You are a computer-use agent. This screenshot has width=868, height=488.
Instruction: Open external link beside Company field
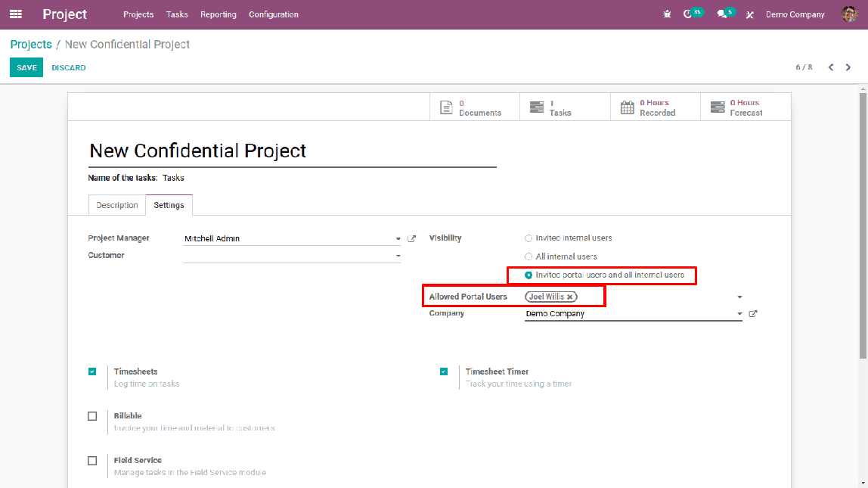(x=753, y=314)
